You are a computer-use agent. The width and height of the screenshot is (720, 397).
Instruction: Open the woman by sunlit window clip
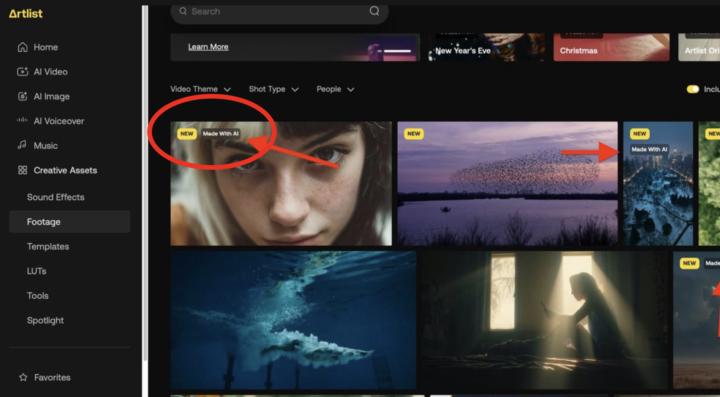point(544,320)
